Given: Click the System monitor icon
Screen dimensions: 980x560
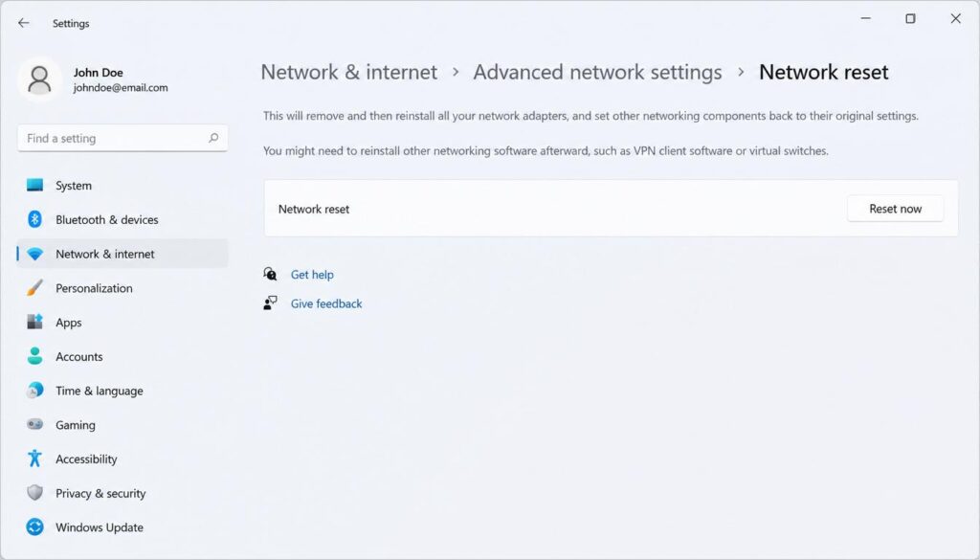Looking at the screenshot, I should tap(35, 185).
